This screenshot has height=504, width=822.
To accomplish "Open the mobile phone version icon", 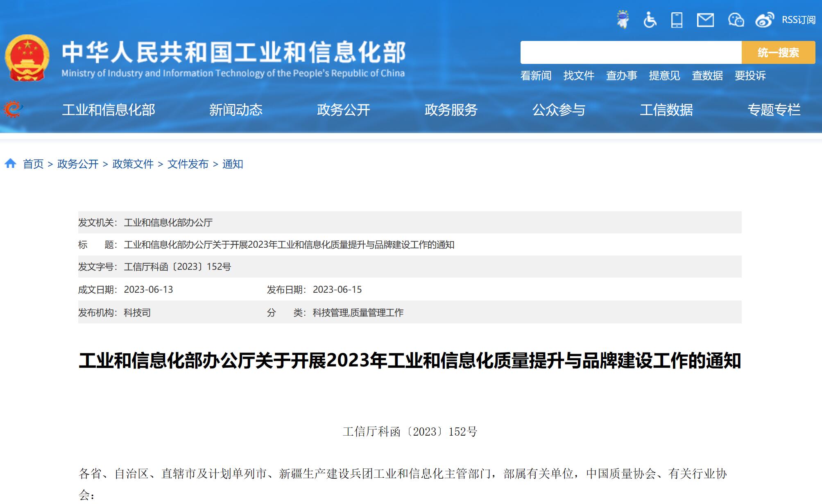I will tap(677, 20).
